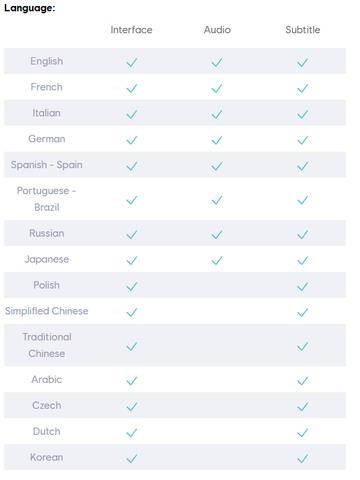Click the Italian Subtitle checkmark
This screenshot has height=480, width=360.
(303, 114)
